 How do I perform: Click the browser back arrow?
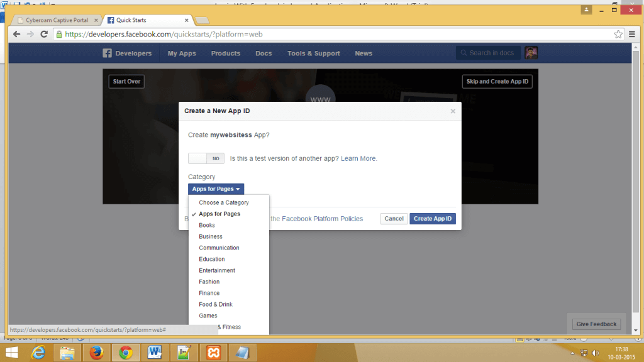tap(16, 34)
